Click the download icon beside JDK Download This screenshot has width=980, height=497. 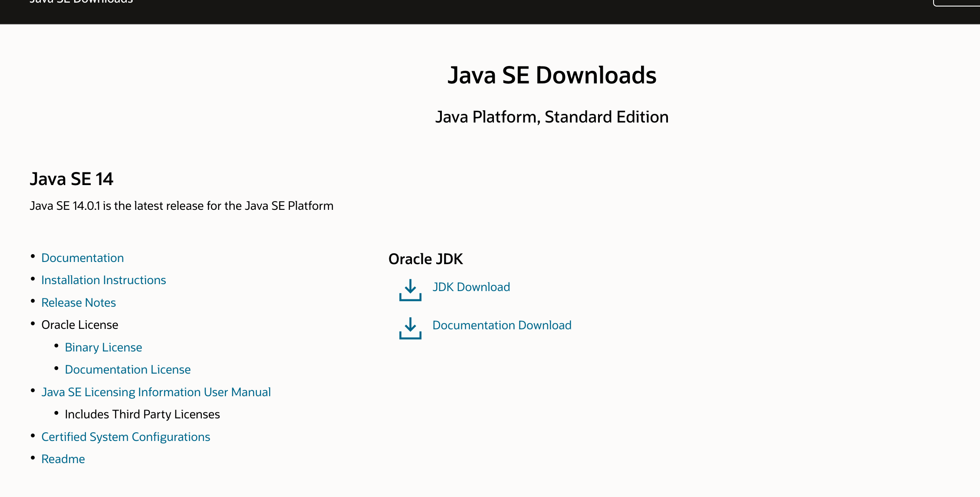(x=410, y=290)
